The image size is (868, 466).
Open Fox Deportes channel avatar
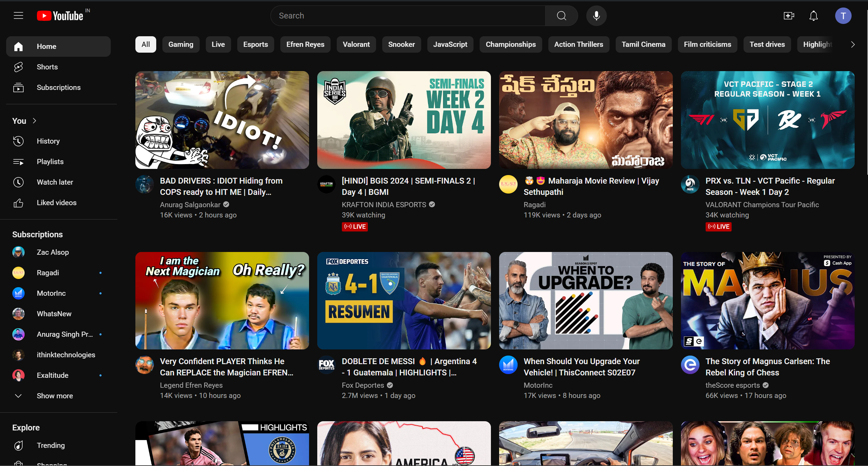point(326,365)
